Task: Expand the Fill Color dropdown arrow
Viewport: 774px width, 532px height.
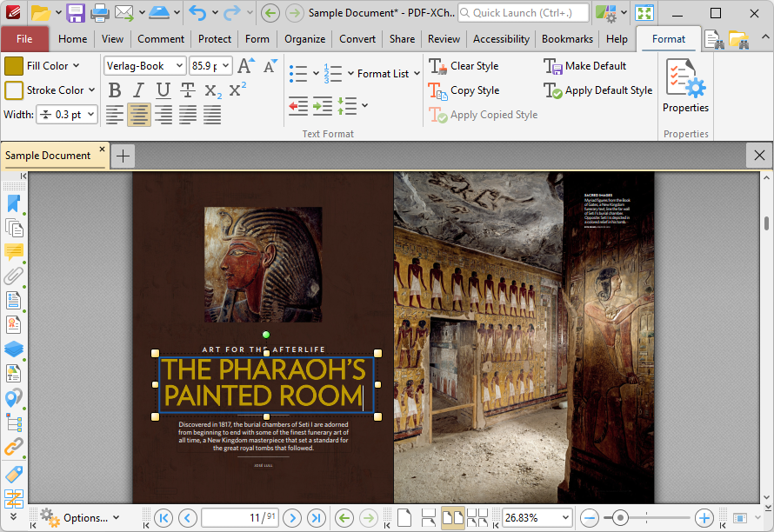Action: [76, 66]
